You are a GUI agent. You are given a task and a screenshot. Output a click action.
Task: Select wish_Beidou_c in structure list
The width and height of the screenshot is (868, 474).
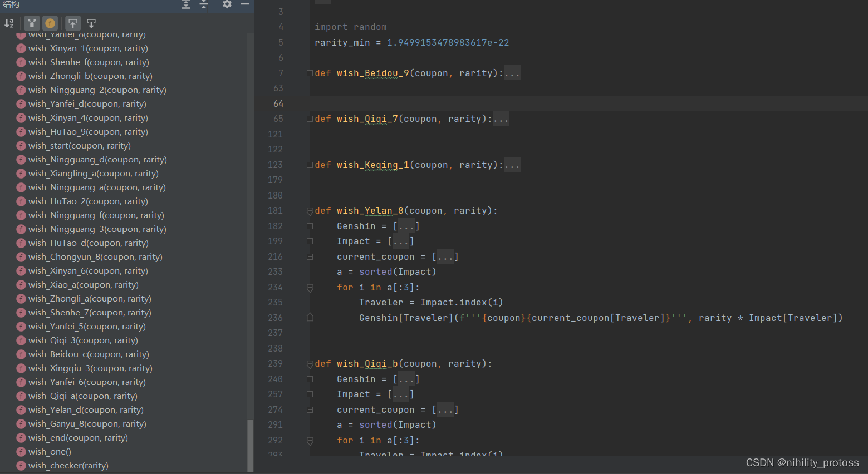89,354
